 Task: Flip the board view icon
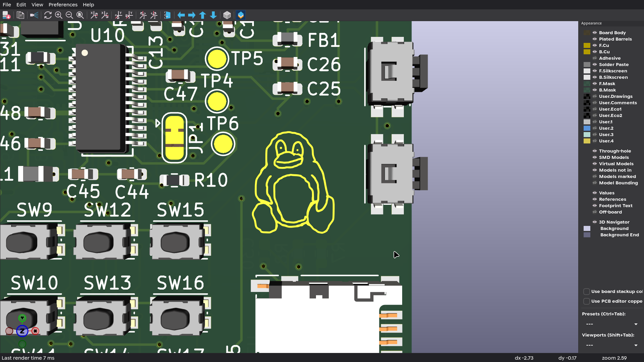167,15
